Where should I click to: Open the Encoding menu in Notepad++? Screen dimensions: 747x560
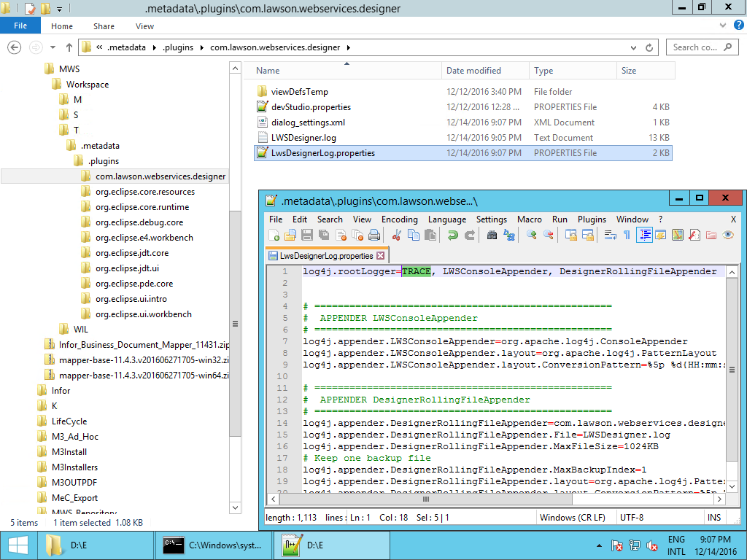[x=399, y=219]
